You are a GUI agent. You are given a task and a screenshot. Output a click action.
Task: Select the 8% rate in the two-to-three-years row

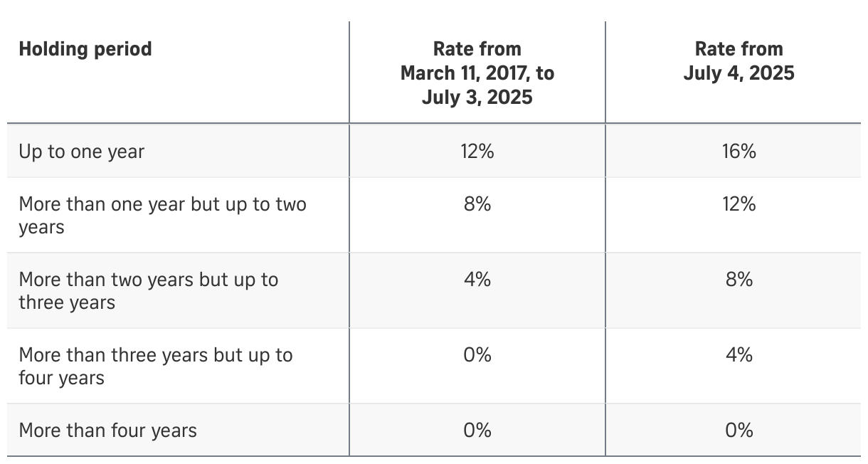click(x=739, y=280)
